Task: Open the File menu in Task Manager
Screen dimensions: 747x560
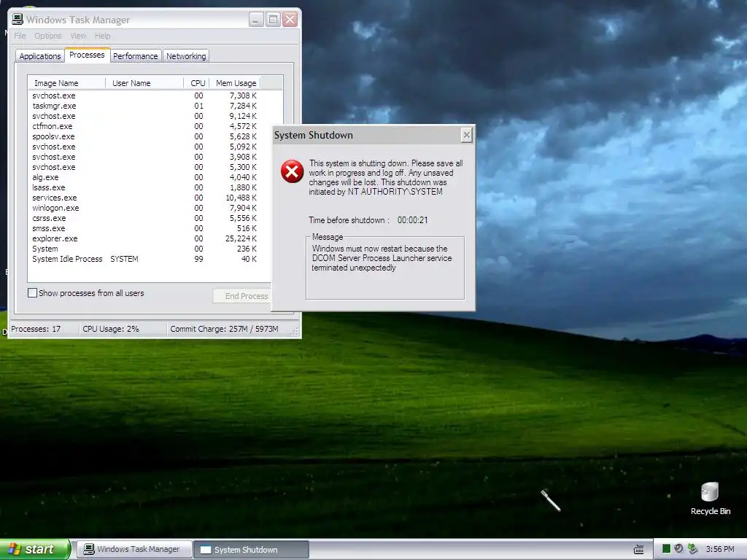Action: pos(20,36)
